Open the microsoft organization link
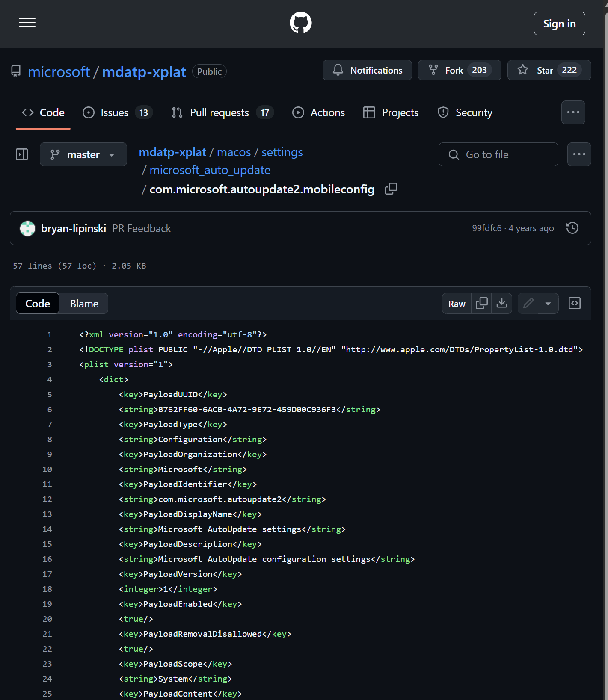Viewport: 608px width, 700px height. point(59,71)
